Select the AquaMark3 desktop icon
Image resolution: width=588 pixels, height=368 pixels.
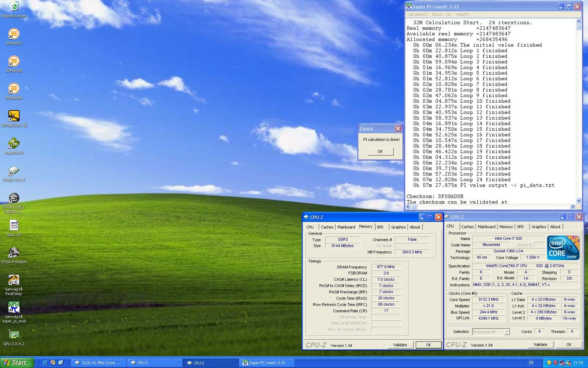[x=14, y=146]
